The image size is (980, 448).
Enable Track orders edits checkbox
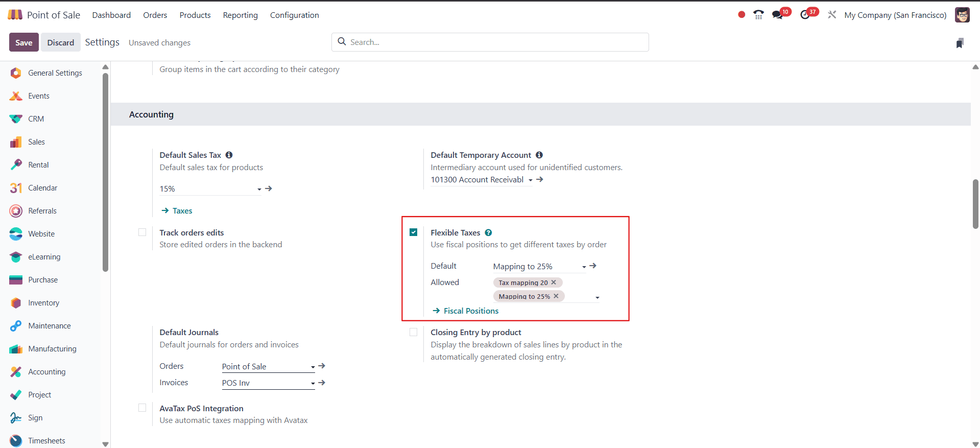(142, 232)
